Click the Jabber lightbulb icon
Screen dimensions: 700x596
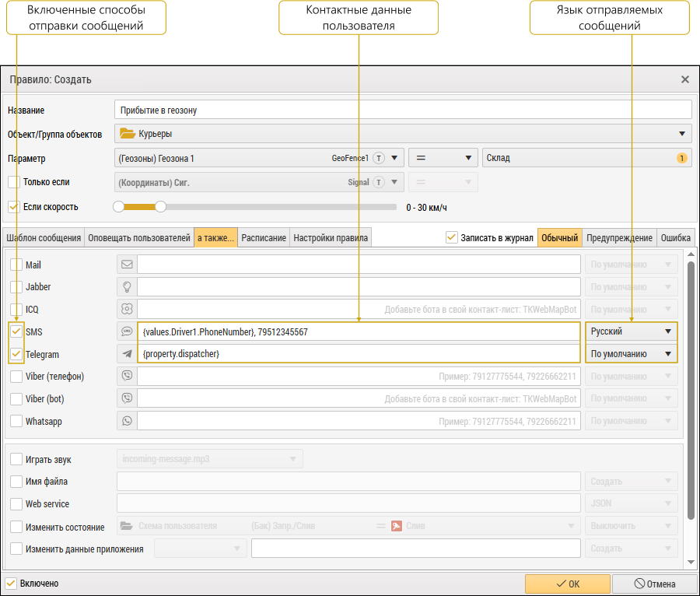[127, 287]
